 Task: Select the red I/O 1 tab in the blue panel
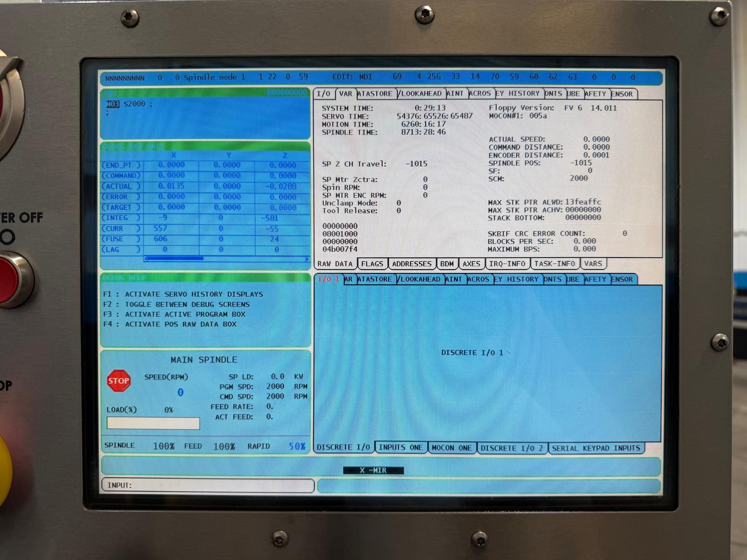[328, 279]
